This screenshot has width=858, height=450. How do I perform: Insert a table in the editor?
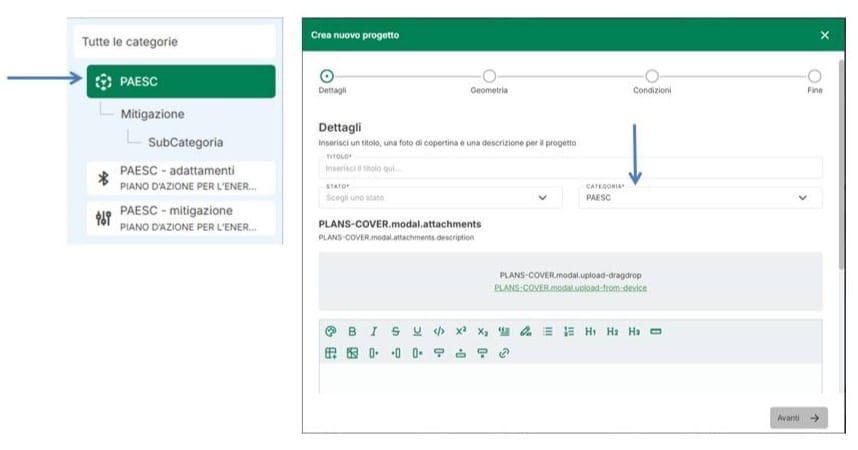tap(331, 353)
